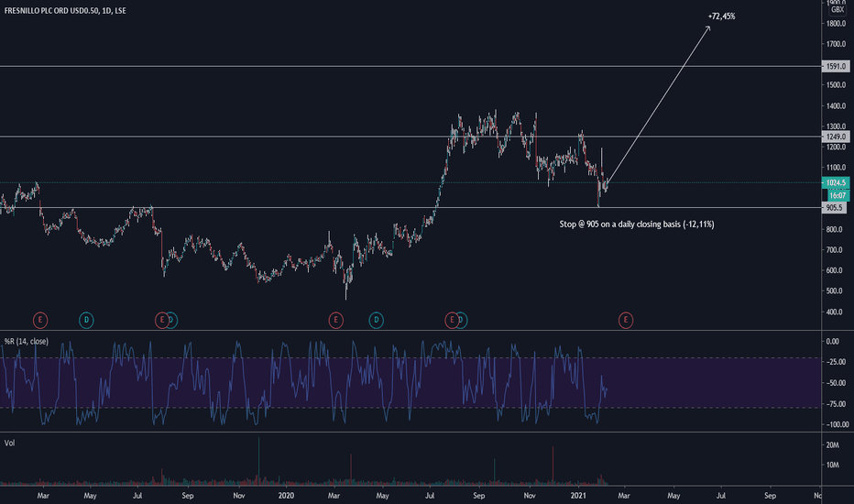Viewport: 854px width, 504px height.
Task: Click the -75.00 level on %R scale
Action: click(x=836, y=404)
